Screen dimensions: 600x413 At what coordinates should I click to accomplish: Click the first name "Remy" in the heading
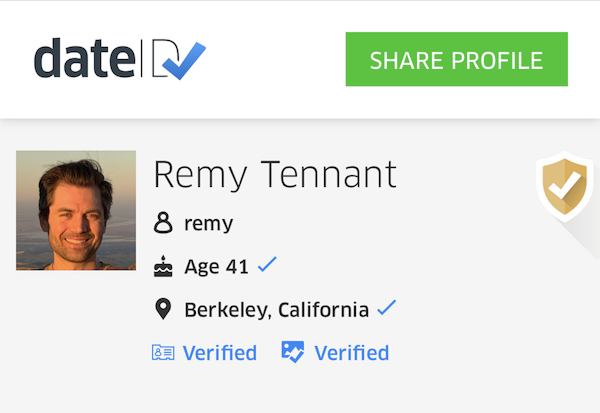[x=200, y=175]
